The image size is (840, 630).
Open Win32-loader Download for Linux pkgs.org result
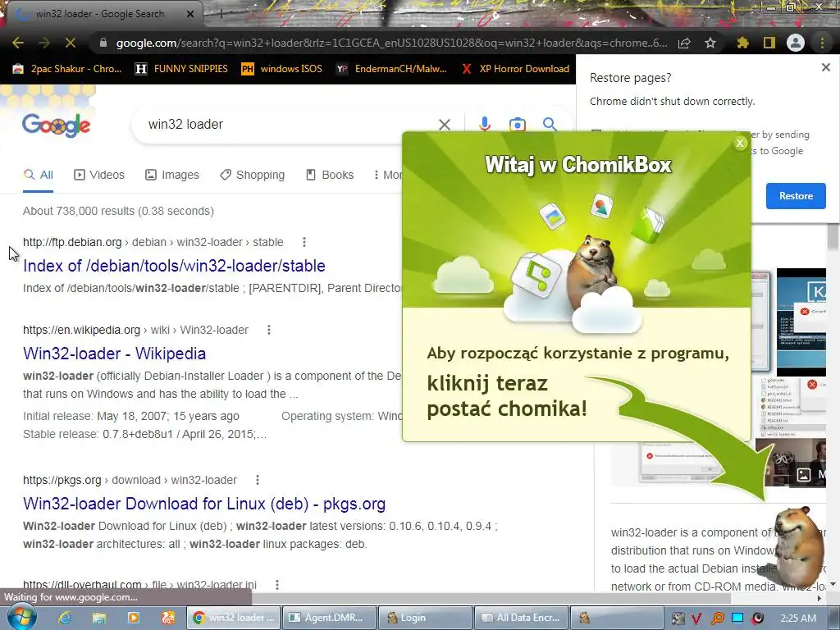[204, 504]
